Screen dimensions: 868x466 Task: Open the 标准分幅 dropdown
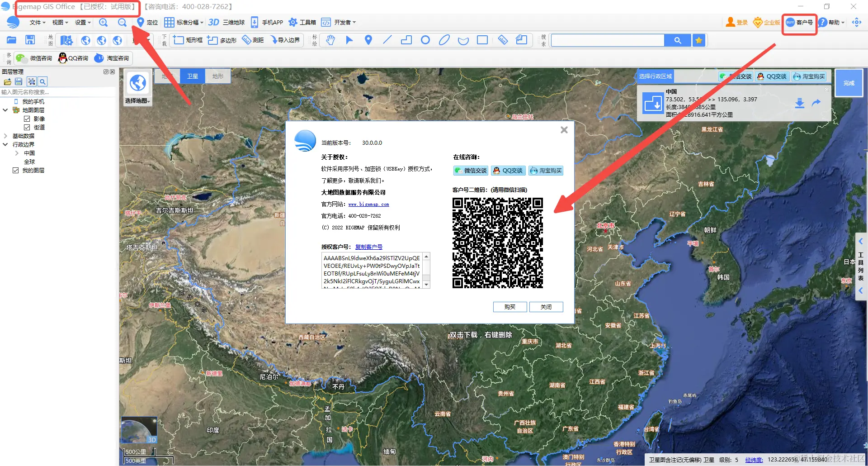pos(184,22)
